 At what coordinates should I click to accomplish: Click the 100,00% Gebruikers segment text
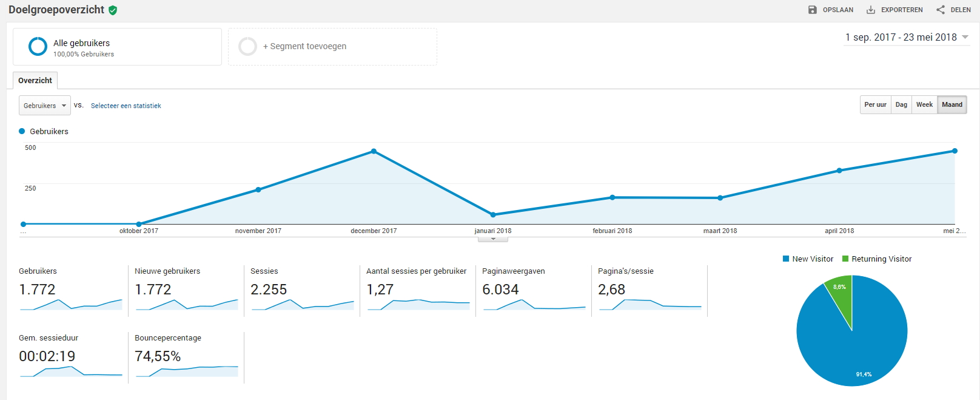coord(84,54)
